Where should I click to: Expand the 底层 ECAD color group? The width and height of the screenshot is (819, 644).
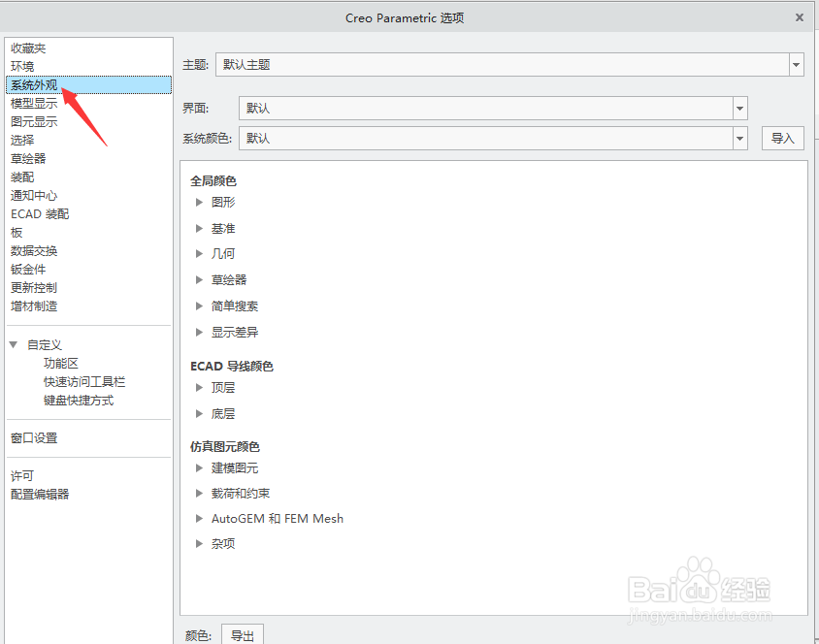(x=199, y=413)
